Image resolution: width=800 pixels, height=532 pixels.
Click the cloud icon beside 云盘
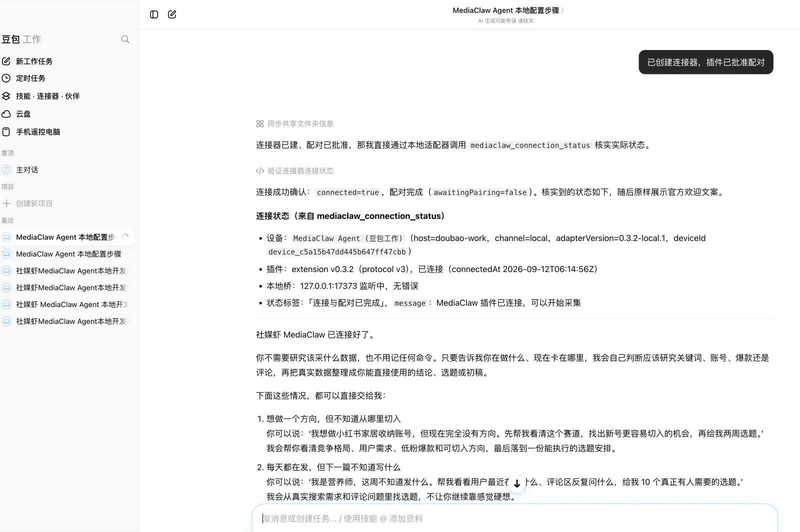(6, 114)
